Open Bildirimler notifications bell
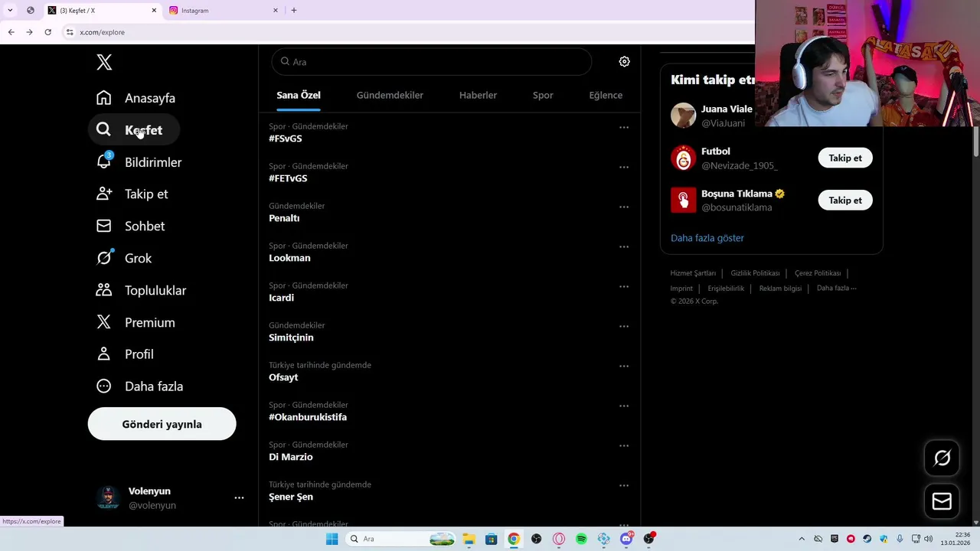The image size is (980, 551). 139,162
